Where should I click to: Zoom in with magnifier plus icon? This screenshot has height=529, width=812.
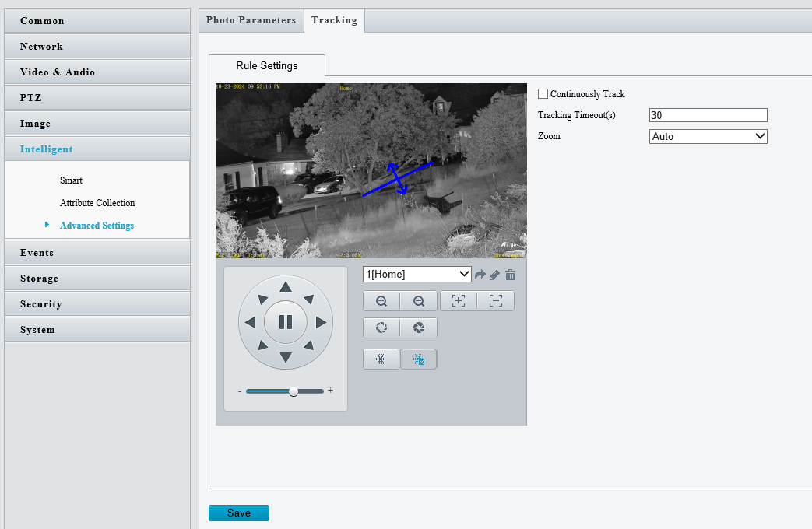point(381,301)
